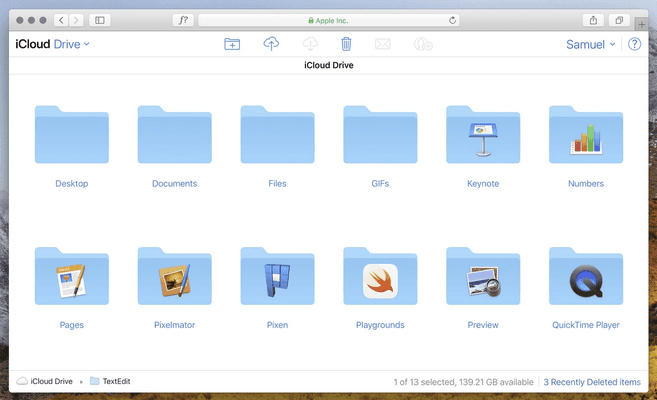Screen dimensions: 657x400
Task: Click the email envelope icon
Action: [383, 44]
